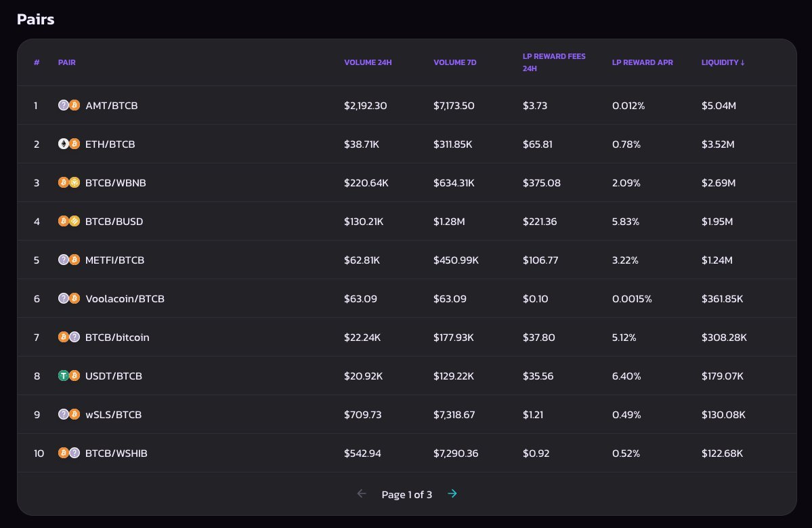Sort by Volume 24H column header

pyautogui.click(x=368, y=62)
